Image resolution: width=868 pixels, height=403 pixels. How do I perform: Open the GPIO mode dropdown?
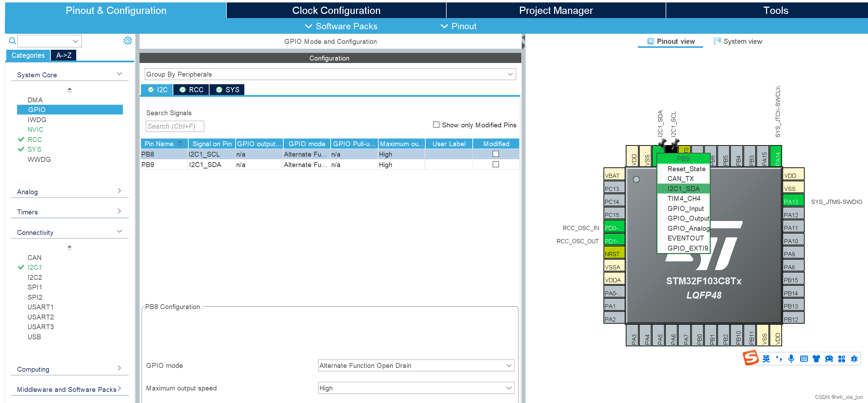(416, 365)
